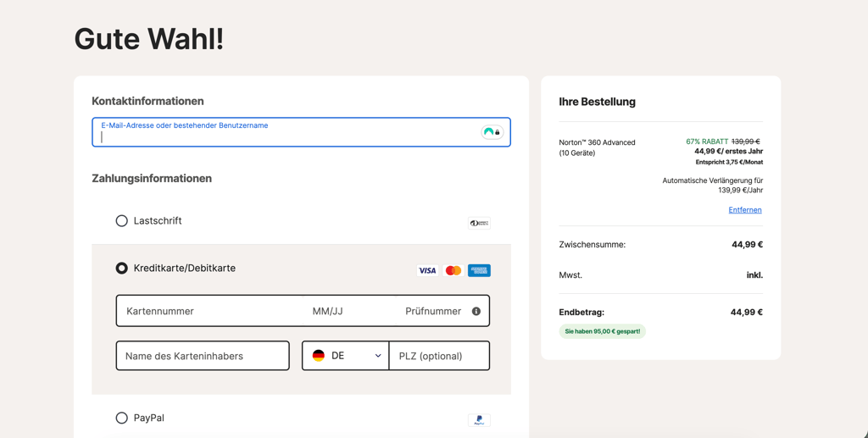Click the American Express logo

point(479,270)
